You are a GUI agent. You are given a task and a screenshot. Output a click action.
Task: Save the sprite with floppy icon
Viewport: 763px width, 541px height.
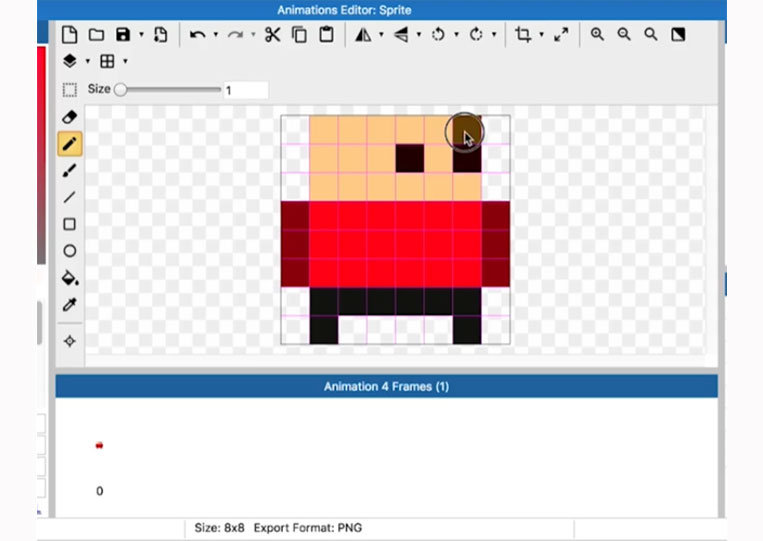tap(123, 35)
